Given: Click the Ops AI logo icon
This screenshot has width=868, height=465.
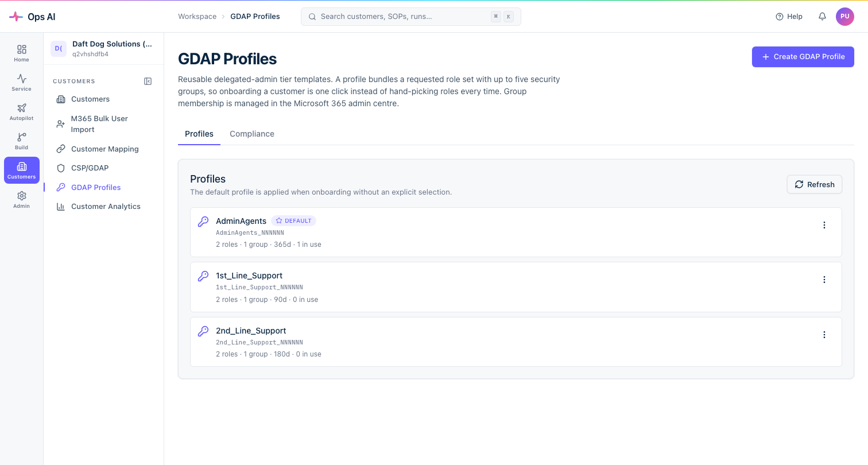Looking at the screenshot, I should point(16,17).
